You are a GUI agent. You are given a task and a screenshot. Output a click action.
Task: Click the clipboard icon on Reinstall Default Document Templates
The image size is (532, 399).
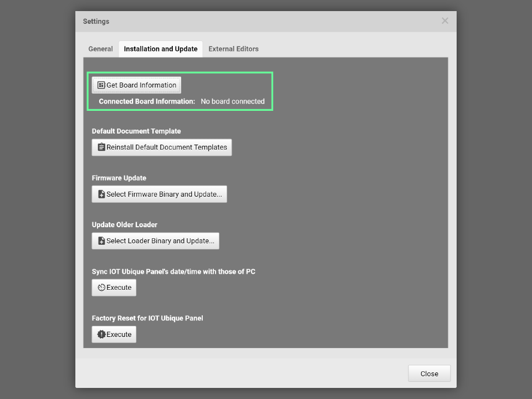(x=101, y=147)
